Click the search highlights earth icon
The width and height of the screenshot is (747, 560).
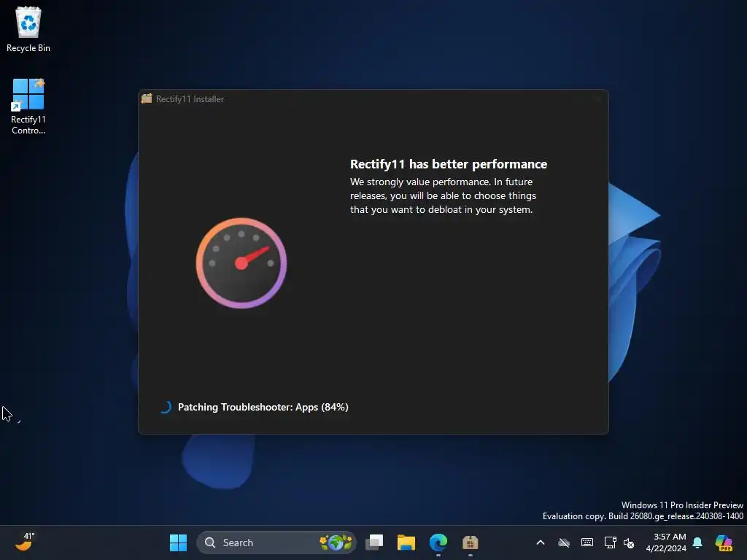(336, 542)
